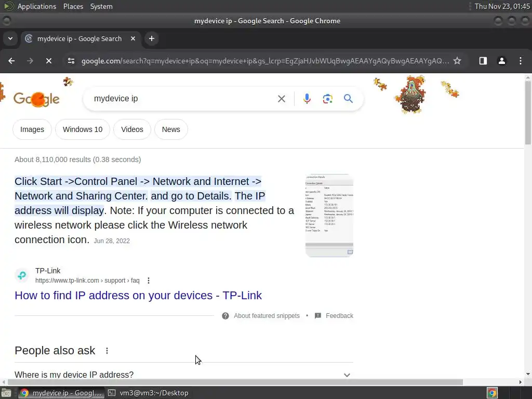Go back with the browser back arrow

[x=11, y=61]
